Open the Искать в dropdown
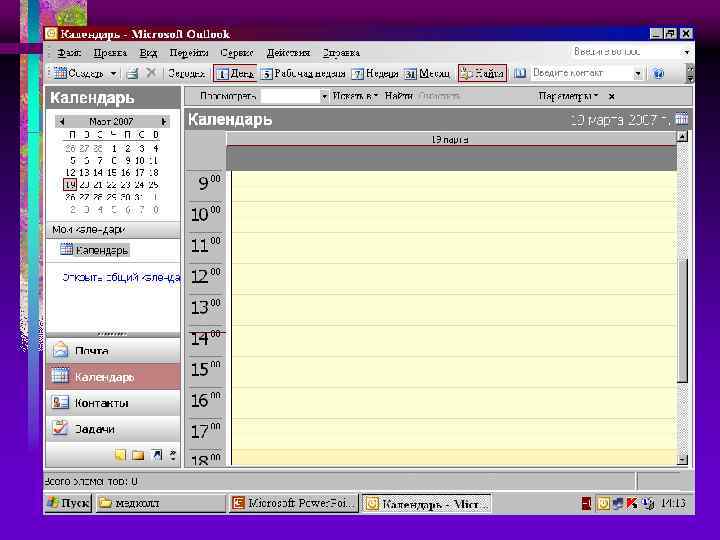The height and width of the screenshot is (540, 720). tap(355, 96)
